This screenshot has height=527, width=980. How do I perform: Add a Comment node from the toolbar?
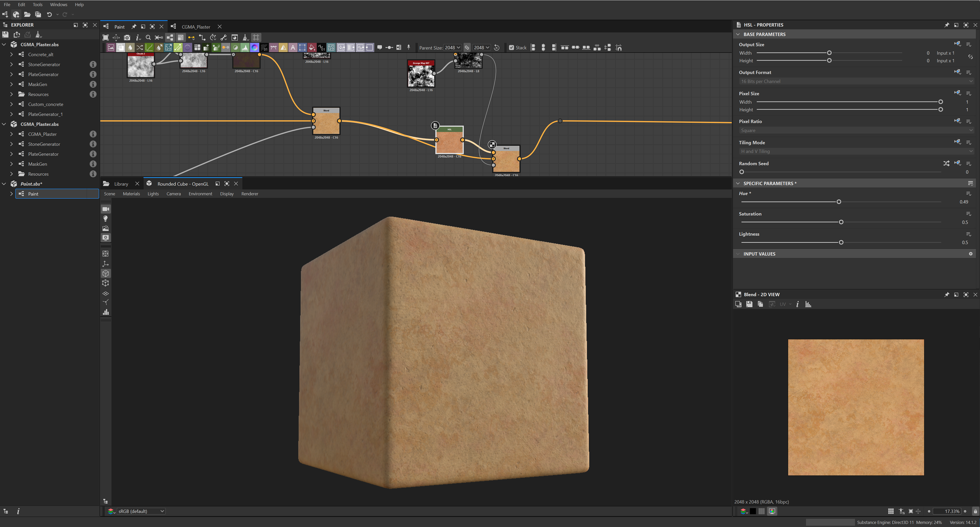pyautogui.click(x=380, y=48)
